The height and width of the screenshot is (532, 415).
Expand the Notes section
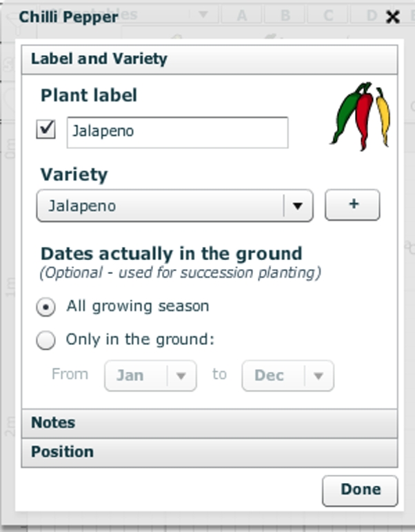point(210,422)
